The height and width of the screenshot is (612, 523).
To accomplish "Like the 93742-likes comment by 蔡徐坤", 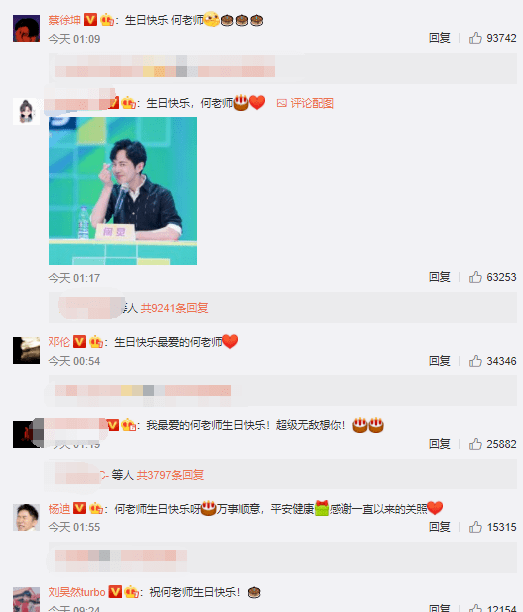I will [475, 38].
